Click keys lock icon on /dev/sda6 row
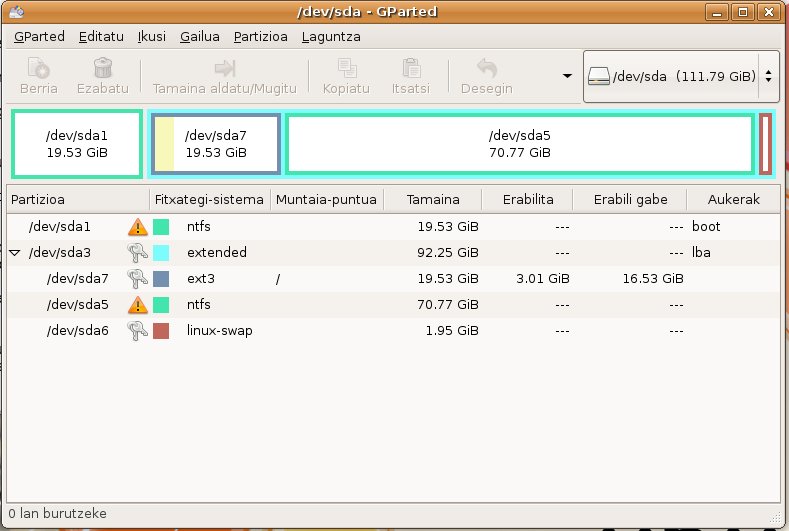This screenshot has height=531, width=789. pyautogui.click(x=137, y=331)
